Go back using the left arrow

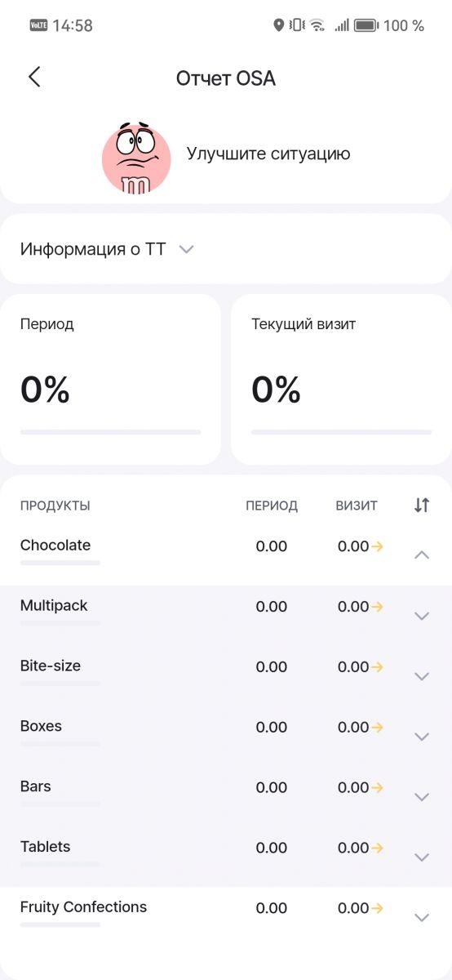[x=33, y=78]
